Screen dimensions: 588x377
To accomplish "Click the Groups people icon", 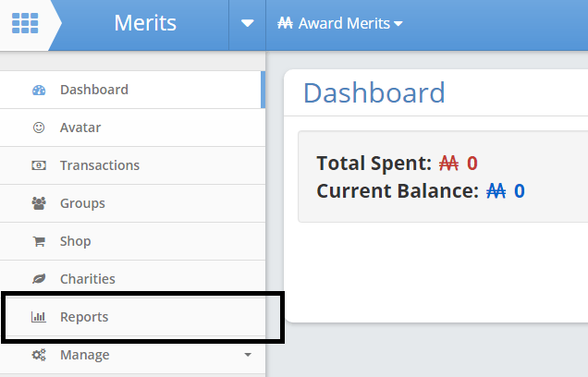I will 39,203.
